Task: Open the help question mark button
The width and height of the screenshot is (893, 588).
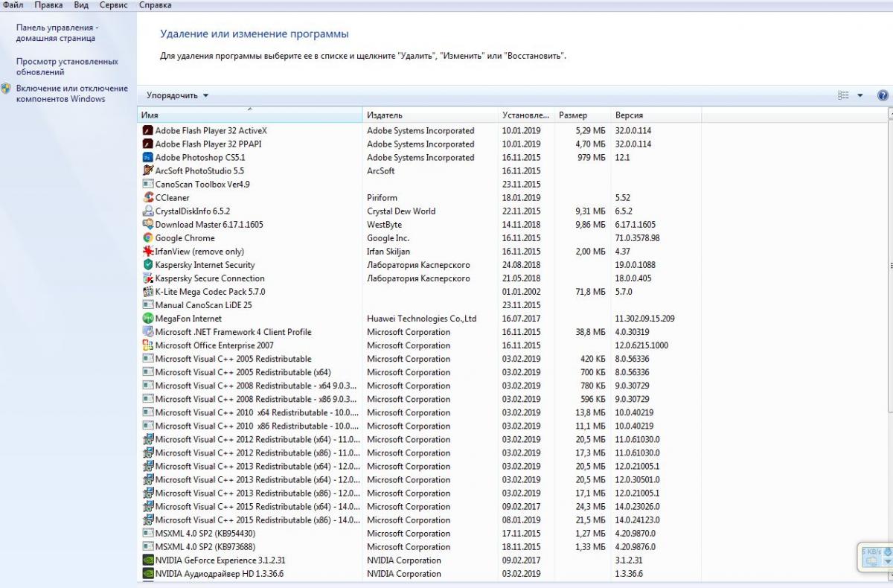Action: (x=883, y=95)
